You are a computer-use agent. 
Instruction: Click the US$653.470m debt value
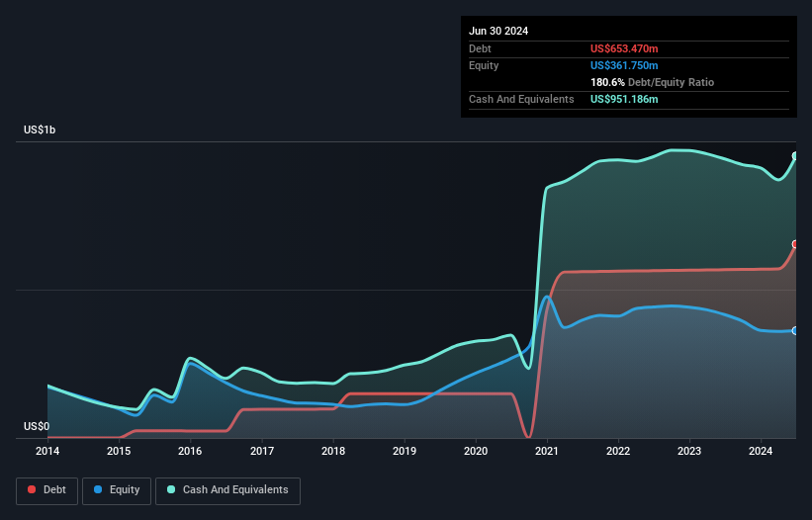tap(624, 48)
